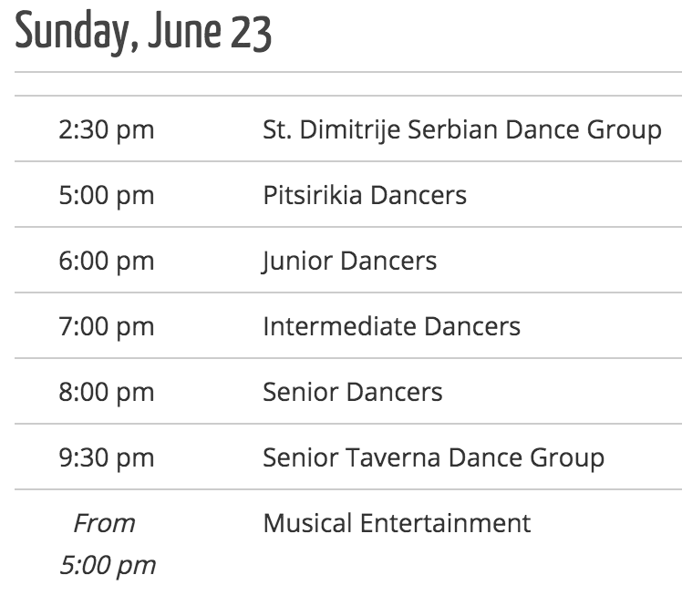Image resolution: width=682 pixels, height=616 pixels.
Task: Click the Sunday, June 23 heading
Action: coord(143,32)
